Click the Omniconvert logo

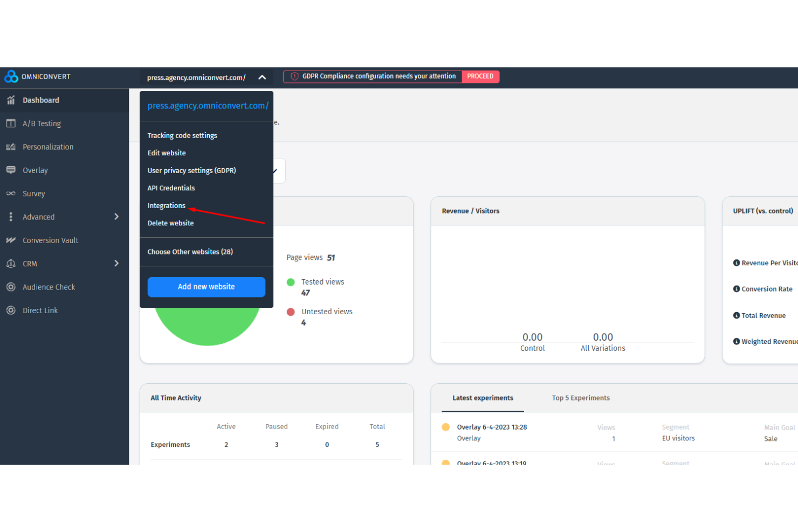(38, 76)
